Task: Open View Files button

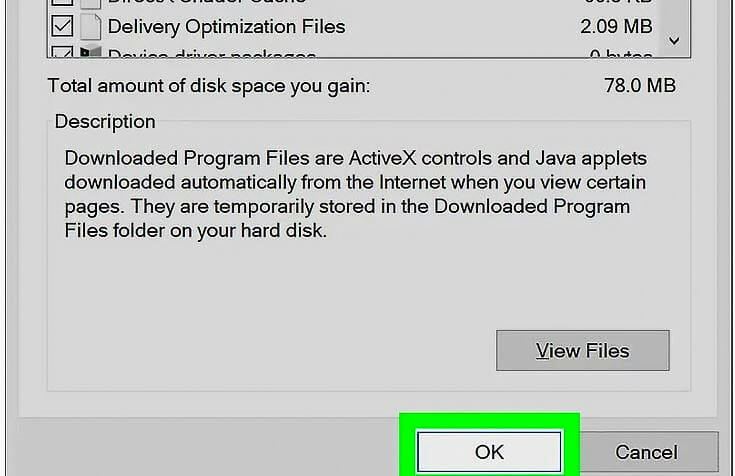Action: coord(583,350)
